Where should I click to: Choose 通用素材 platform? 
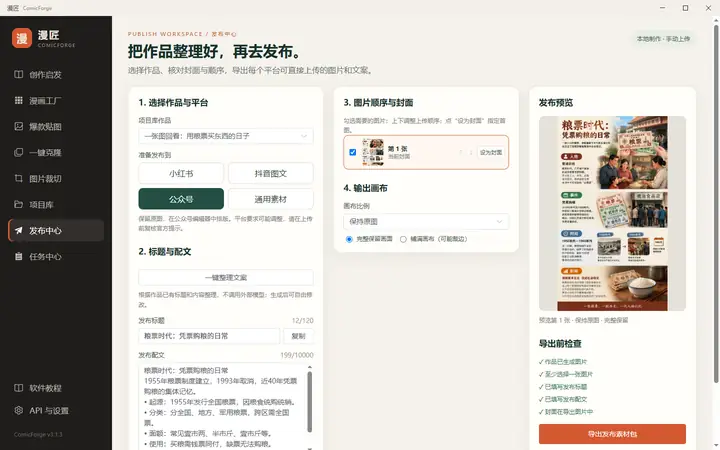tap(270, 199)
